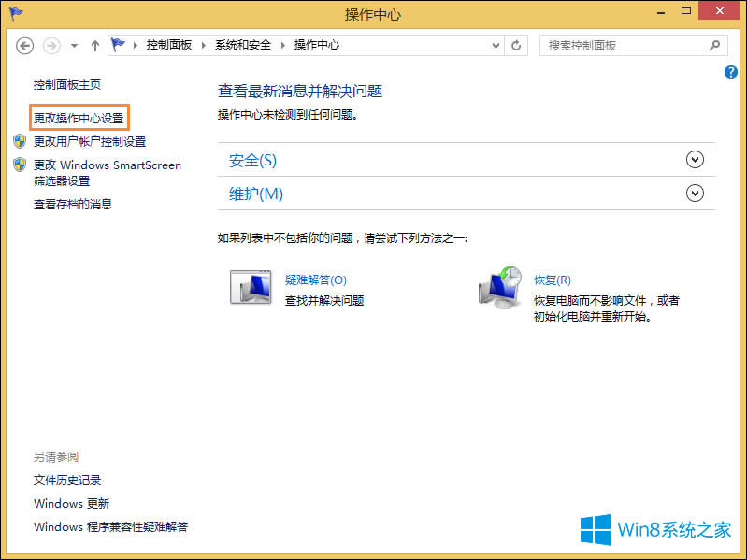Open 更改 Windows SmartScreen 筛选器设置 link
This screenshot has height=560, width=747.
[108, 173]
